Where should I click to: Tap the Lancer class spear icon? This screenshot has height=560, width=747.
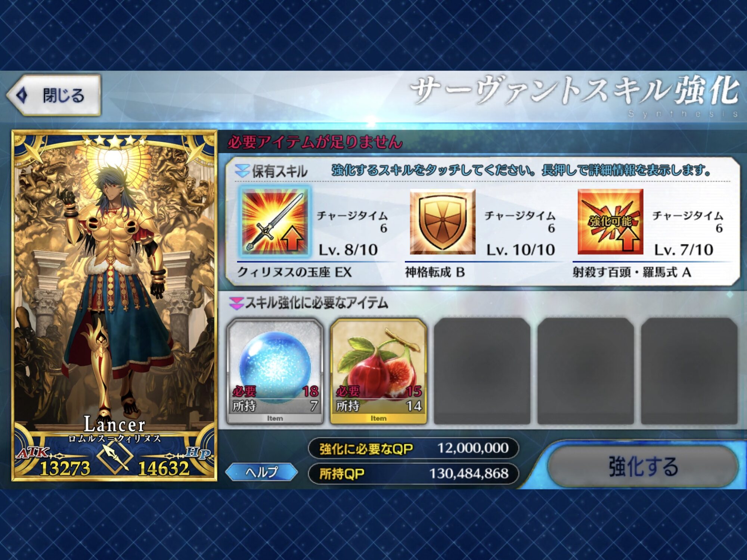(115, 456)
